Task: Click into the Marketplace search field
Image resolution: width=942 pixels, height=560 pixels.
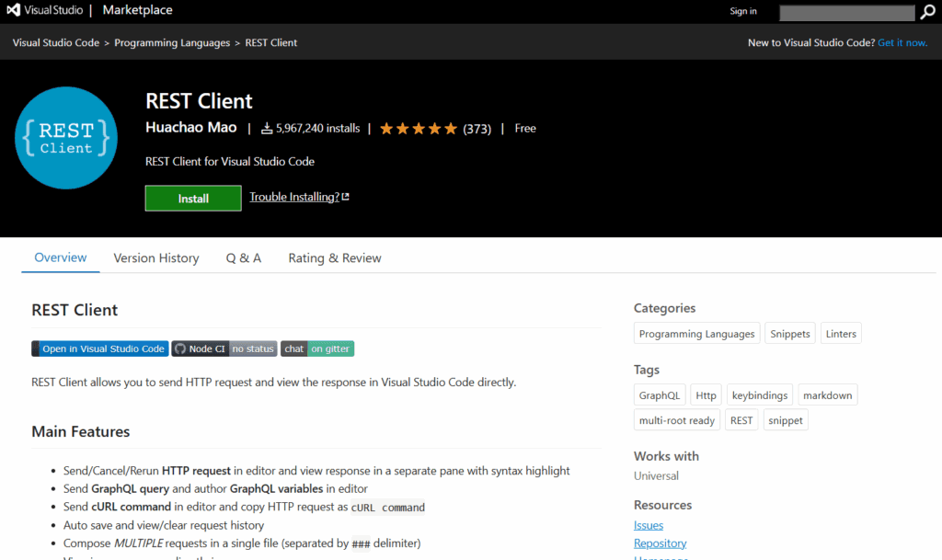Action: tap(847, 13)
